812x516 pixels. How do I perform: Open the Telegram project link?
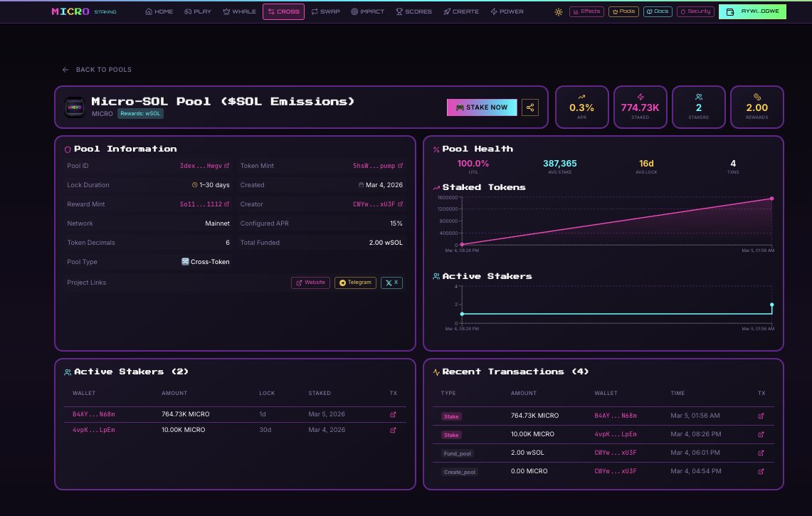355,283
